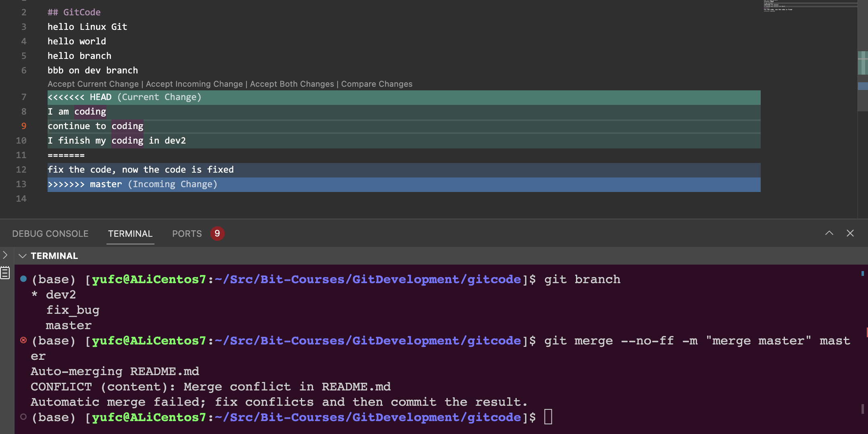
Task: Expand the right-pointing chevron left of TERMINAL header
Action: coord(5,255)
